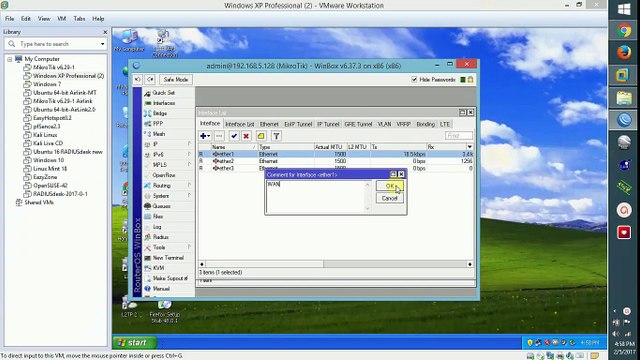Open KVM in WinBox sidebar
Image resolution: width=640 pixels, height=360 pixels.
click(x=158, y=268)
